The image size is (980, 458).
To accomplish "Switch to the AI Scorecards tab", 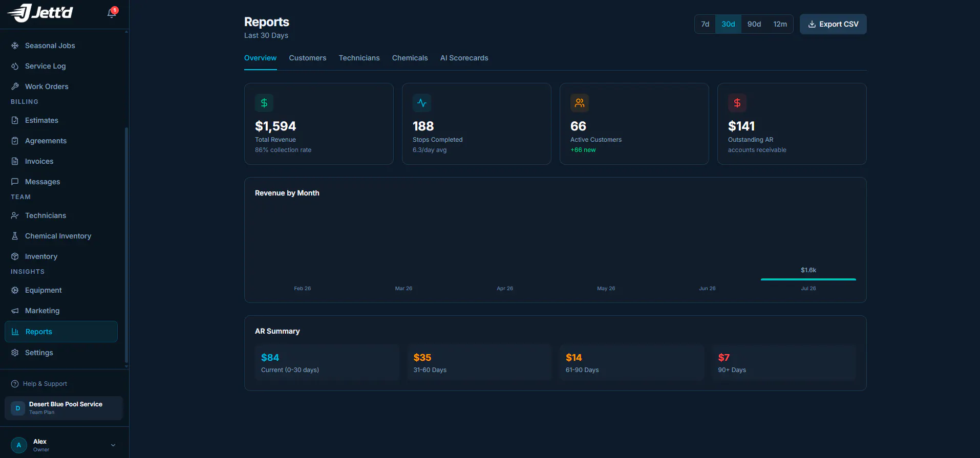I will click(464, 58).
